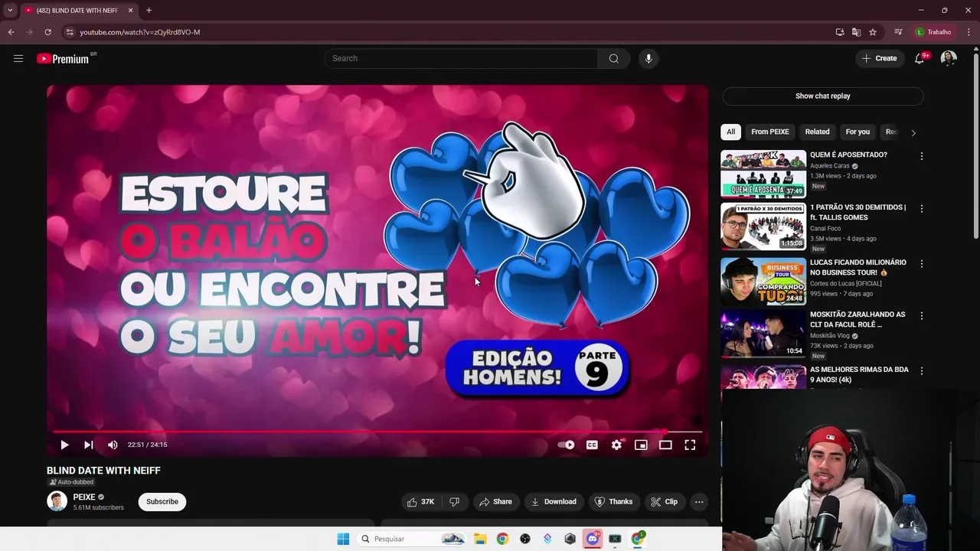This screenshot has height=551, width=980.
Task: Open the PEIXE channel name link
Action: 84,497
